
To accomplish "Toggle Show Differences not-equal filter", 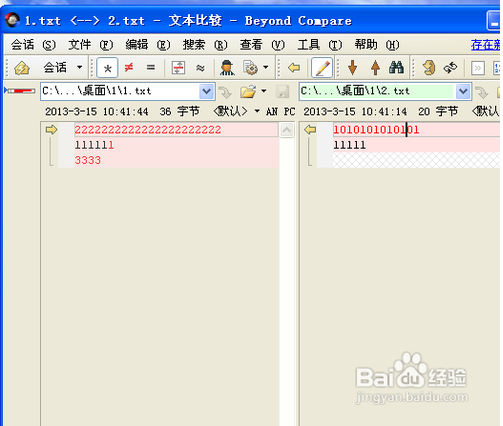I will click(x=129, y=68).
